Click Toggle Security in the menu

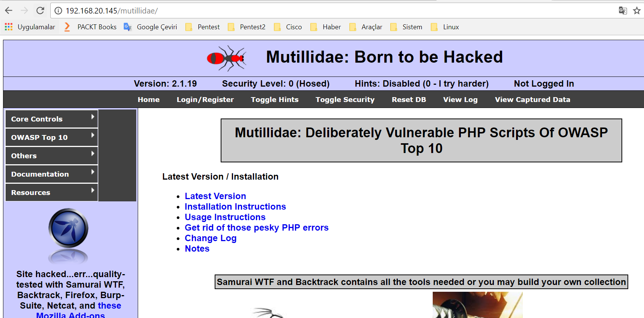point(345,100)
